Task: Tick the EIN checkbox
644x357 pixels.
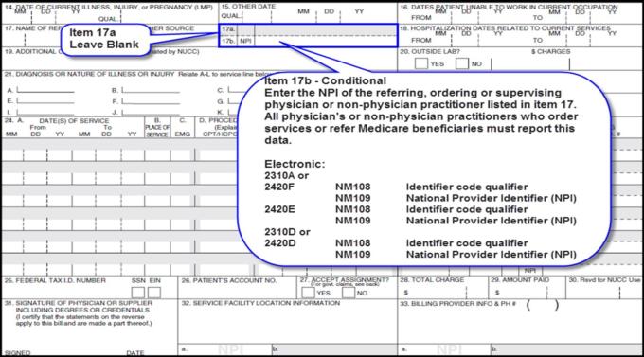Action: tap(154, 293)
